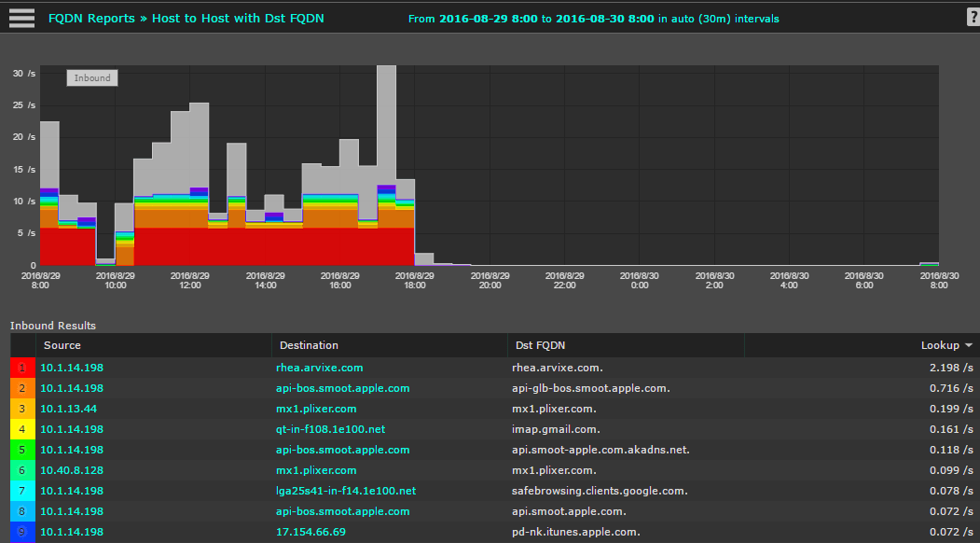Select Dst FQDN safebrowsing.clients.google.com. cell
The height and width of the screenshot is (543, 980).
pos(600,491)
